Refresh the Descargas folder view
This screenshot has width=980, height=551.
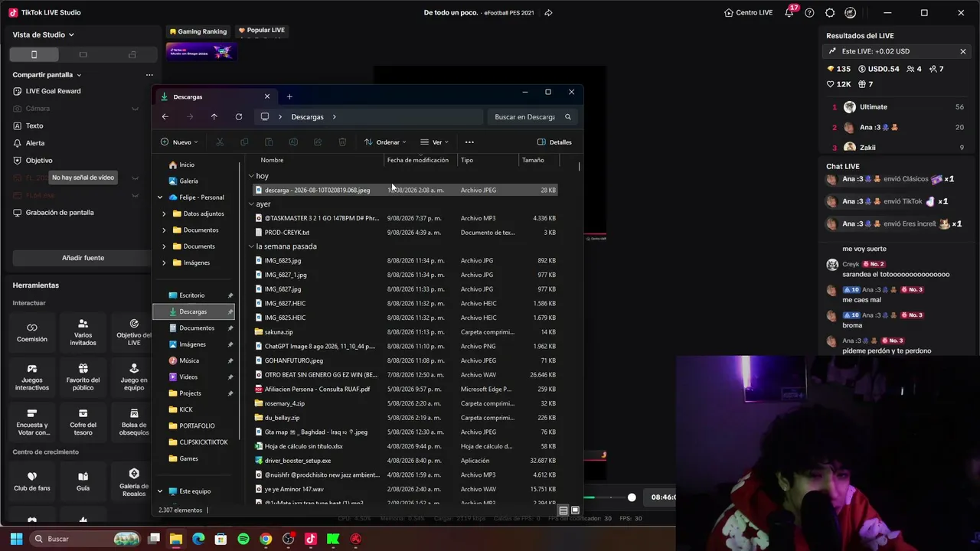point(239,116)
